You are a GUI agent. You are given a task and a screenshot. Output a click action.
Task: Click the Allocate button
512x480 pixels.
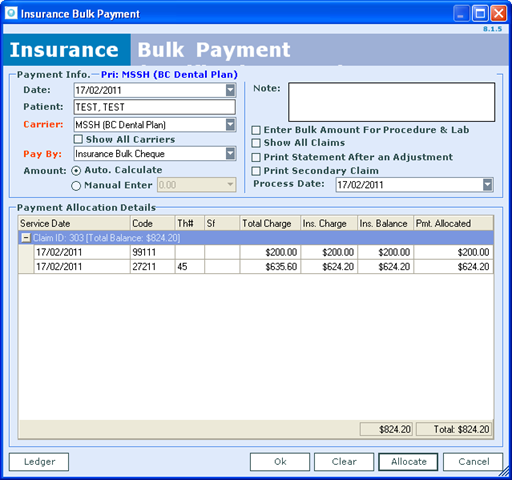tap(408, 462)
